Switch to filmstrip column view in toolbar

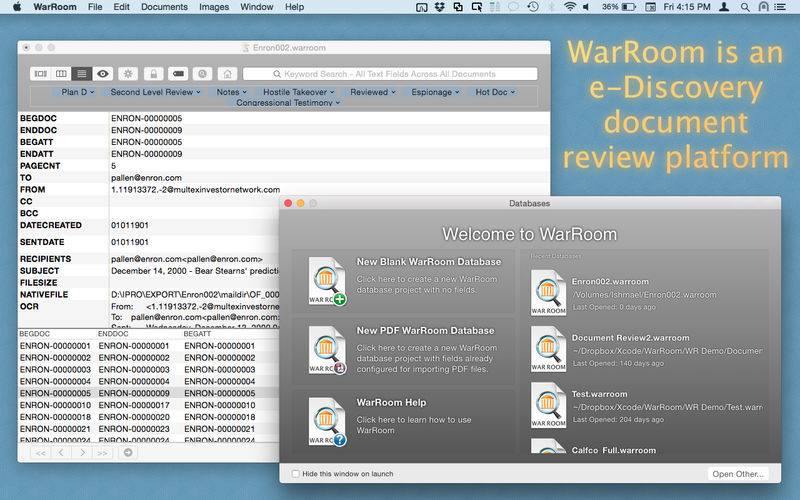click(40, 74)
